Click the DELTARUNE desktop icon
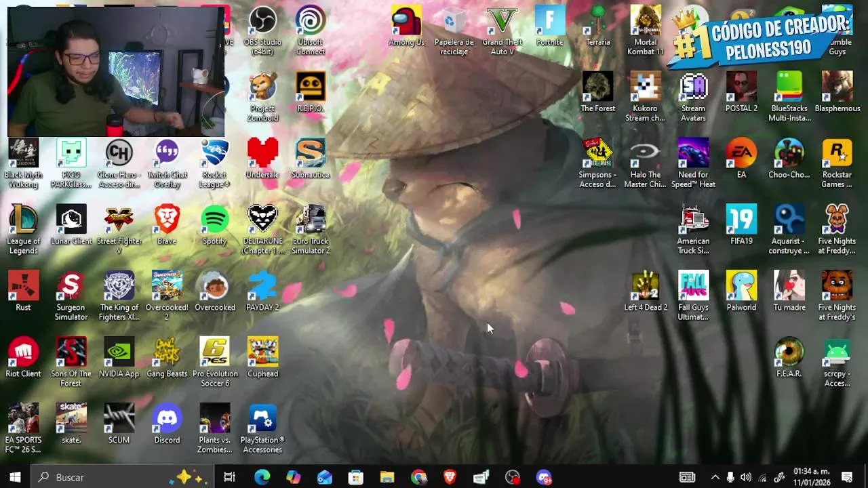 [x=262, y=229]
